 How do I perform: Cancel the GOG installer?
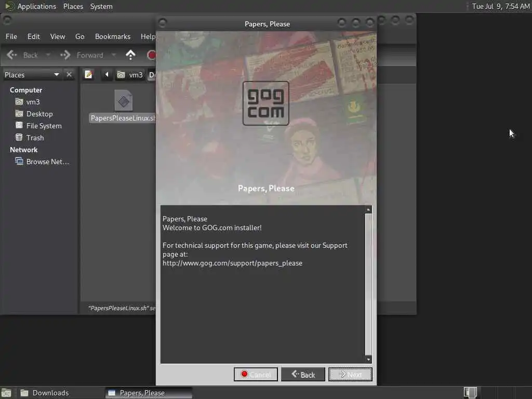point(256,374)
